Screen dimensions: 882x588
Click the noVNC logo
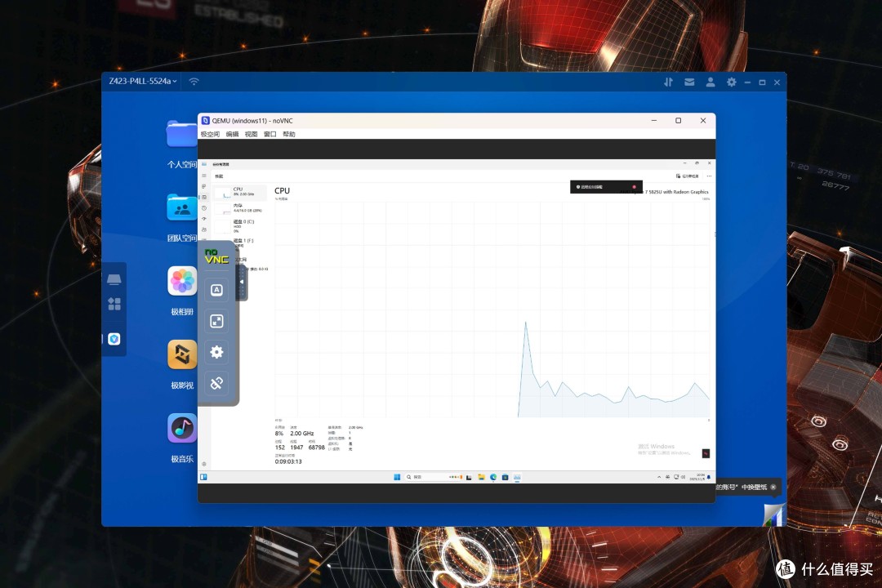coord(216,256)
